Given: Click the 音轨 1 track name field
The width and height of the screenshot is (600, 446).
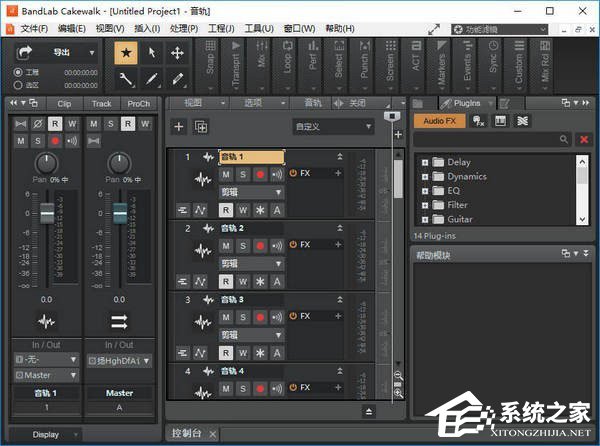Looking at the screenshot, I should point(251,156).
